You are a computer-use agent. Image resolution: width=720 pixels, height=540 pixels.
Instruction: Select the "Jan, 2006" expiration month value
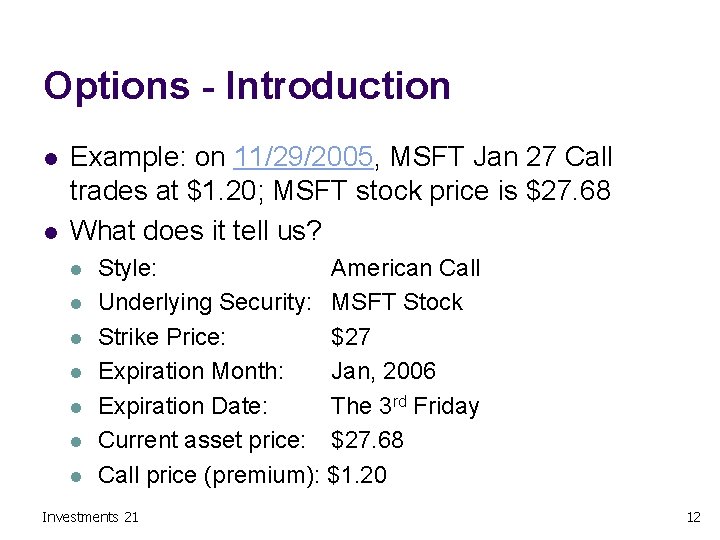[x=383, y=371]
